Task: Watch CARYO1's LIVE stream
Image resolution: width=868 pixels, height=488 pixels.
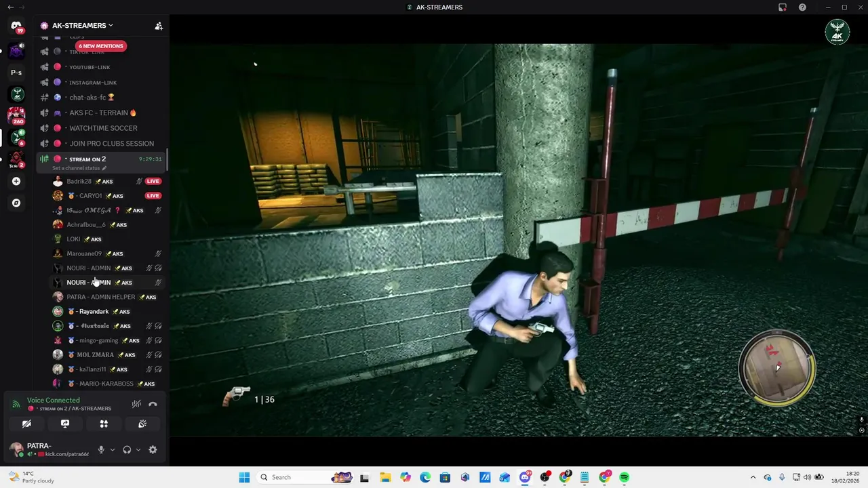Action: [x=153, y=196]
